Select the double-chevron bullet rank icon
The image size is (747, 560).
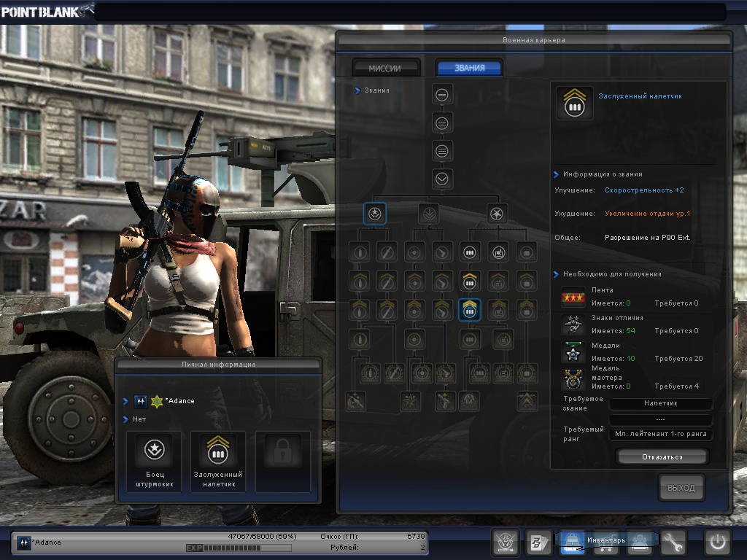point(360,310)
